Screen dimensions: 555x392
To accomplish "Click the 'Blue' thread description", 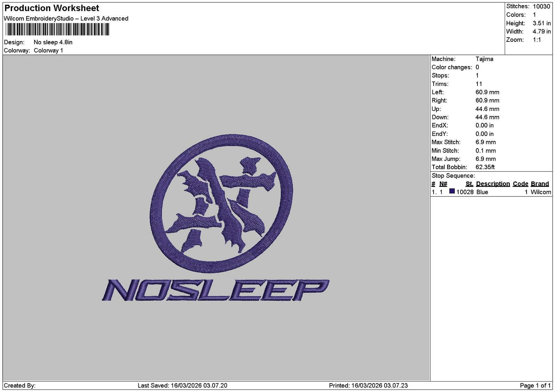I will (482, 192).
